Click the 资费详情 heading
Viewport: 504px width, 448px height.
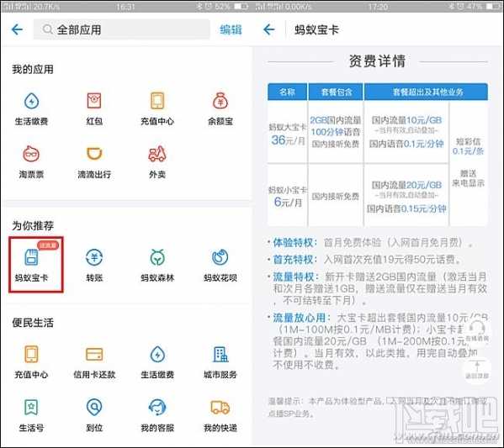point(377,61)
